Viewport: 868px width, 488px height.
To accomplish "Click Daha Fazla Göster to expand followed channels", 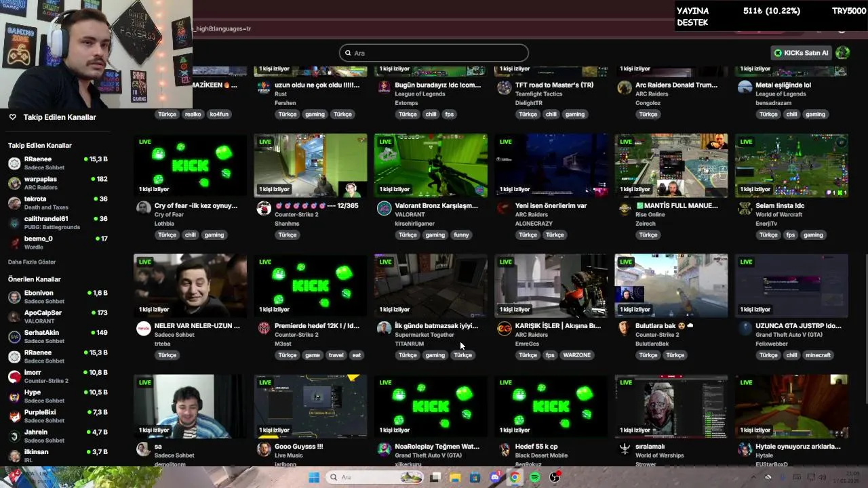I will coord(32,262).
